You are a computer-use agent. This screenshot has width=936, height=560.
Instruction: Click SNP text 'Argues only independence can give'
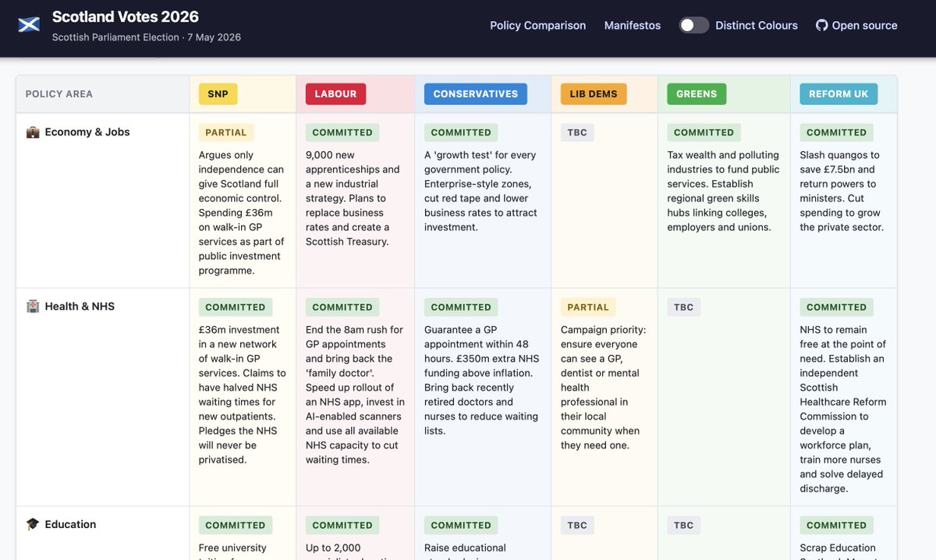click(x=242, y=169)
